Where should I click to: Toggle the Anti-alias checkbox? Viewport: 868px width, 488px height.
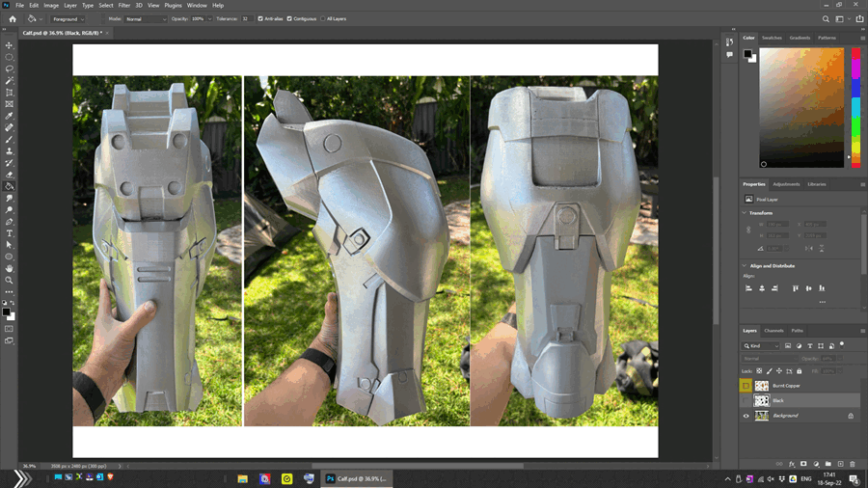tap(260, 18)
